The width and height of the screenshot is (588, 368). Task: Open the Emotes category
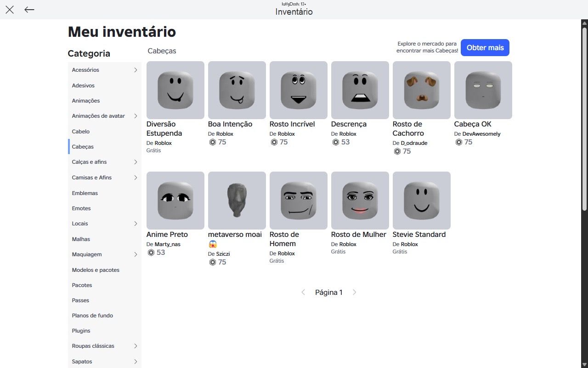coord(105,208)
